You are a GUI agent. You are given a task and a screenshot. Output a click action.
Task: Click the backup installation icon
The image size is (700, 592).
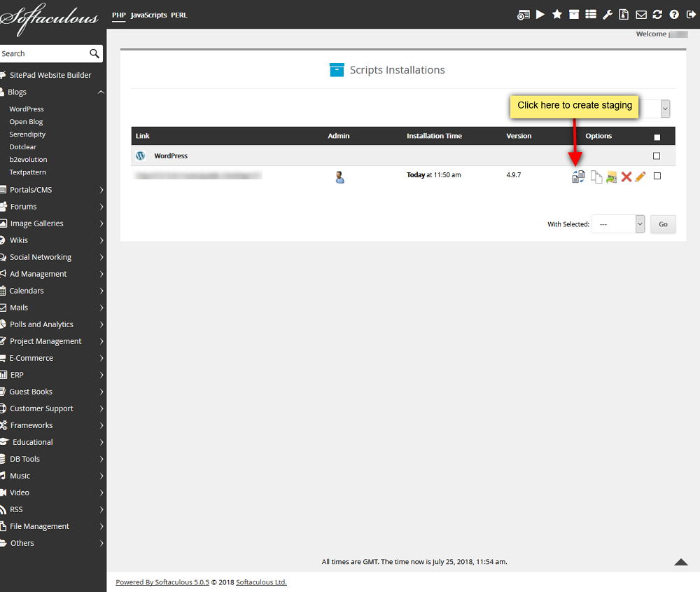tap(611, 177)
